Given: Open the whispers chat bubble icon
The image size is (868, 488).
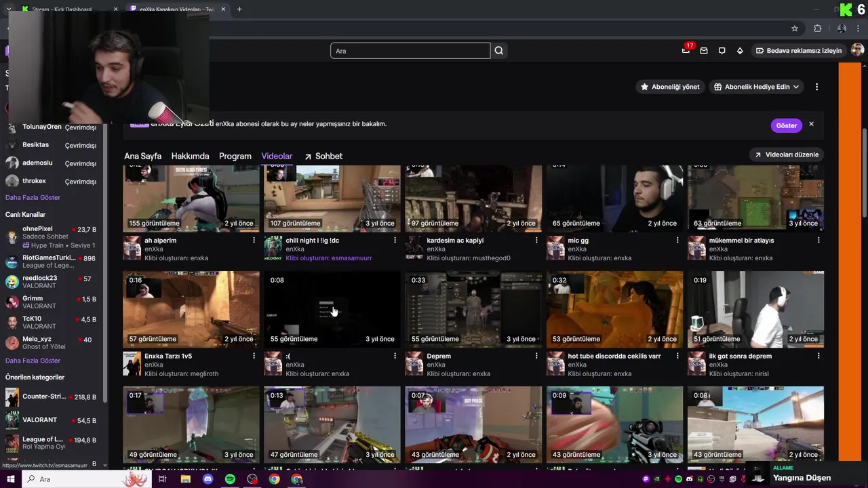Looking at the screenshot, I should [x=722, y=51].
